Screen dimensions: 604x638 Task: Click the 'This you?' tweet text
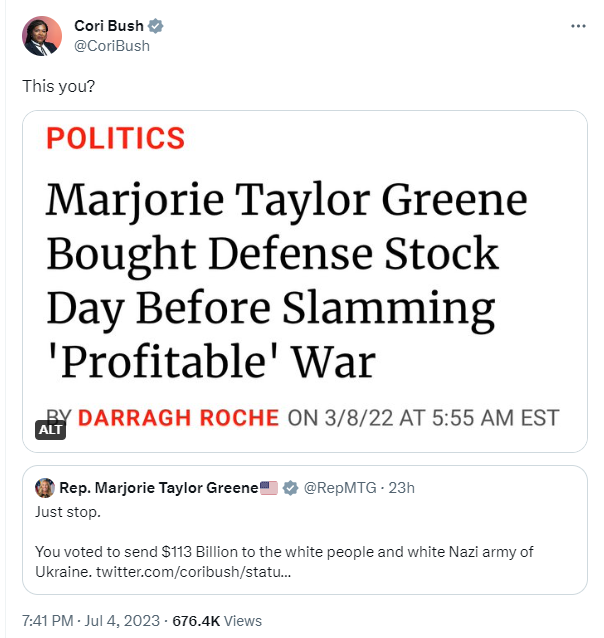(59, 86)
